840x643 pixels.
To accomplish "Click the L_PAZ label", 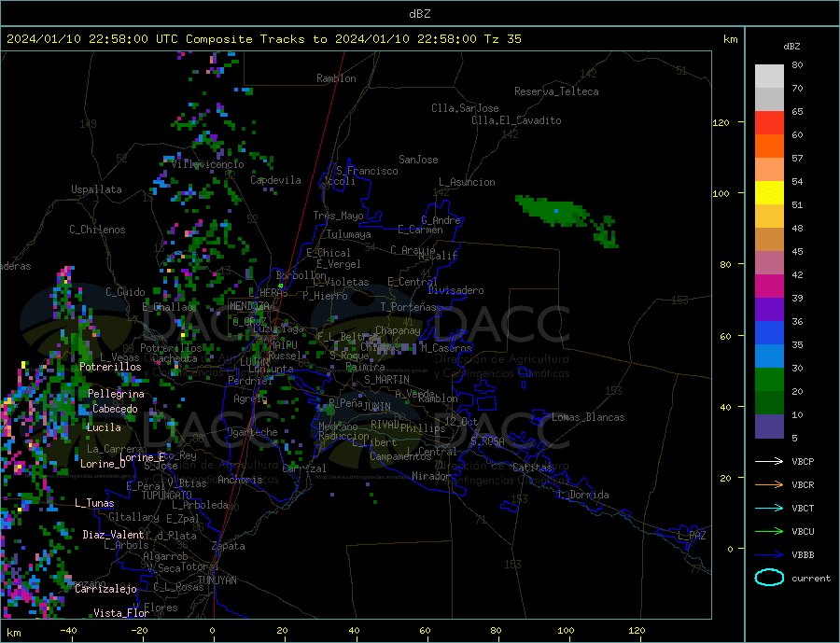I will pyautogui.click(x=692, y=536).
